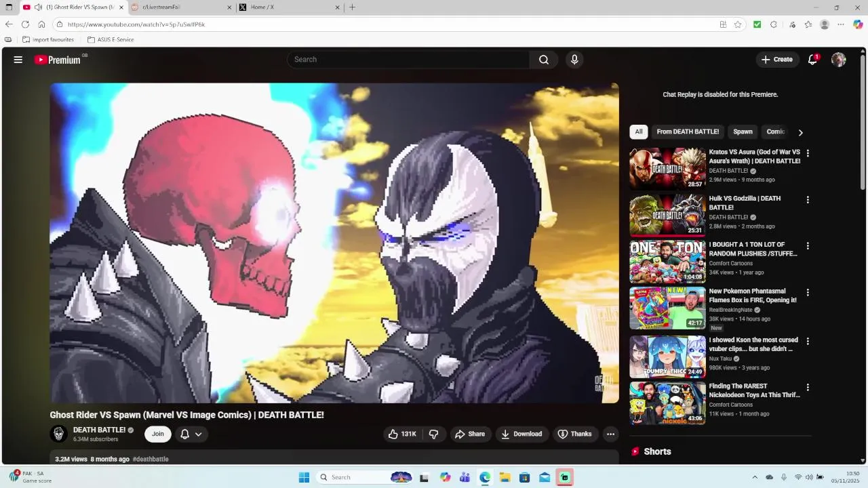
Task: Click the Windows taskbar search box
Action: 365,477
